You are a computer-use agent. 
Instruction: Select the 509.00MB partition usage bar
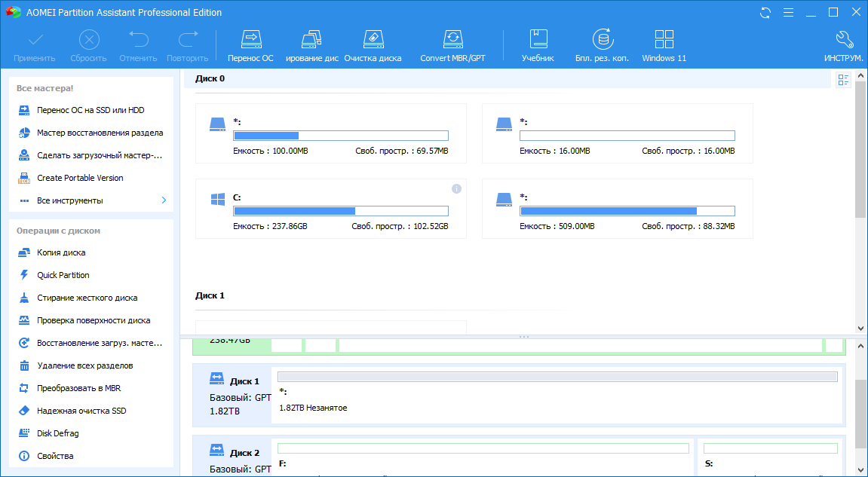pos(627,211)
